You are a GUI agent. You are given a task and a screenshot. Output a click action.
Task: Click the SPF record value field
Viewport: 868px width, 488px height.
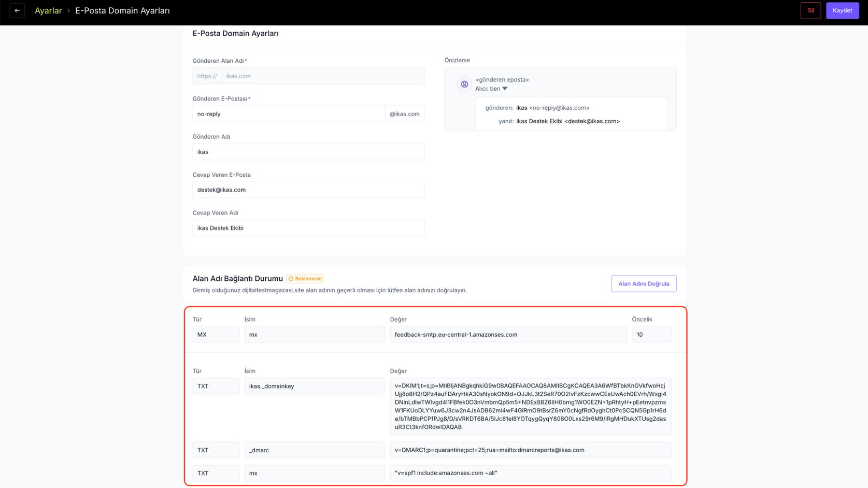pos(531,473)
